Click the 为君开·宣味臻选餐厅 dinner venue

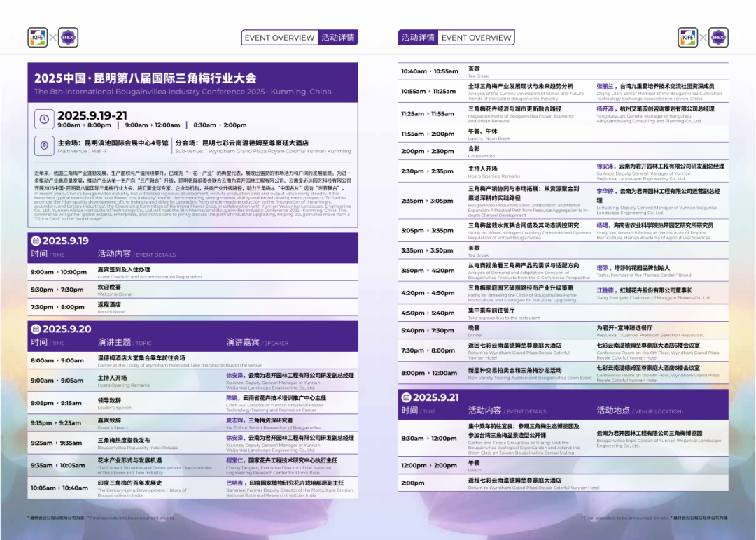(x=624, y=327)
